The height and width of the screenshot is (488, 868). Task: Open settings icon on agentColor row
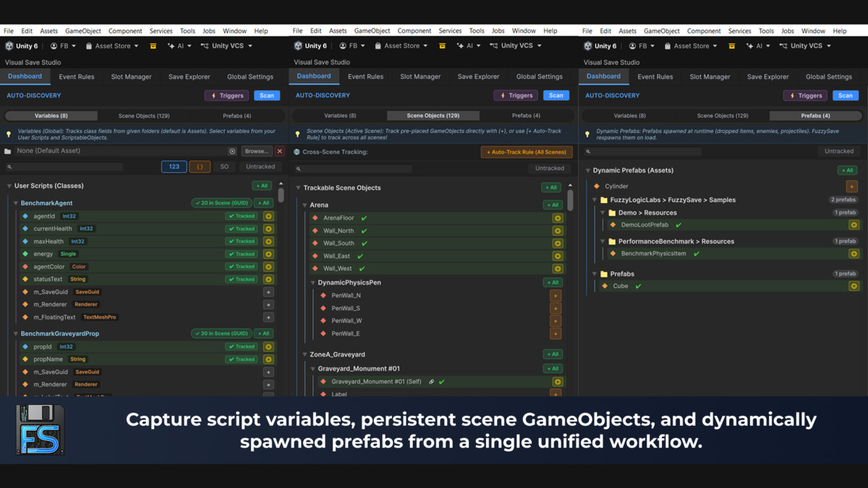point(268,267)
